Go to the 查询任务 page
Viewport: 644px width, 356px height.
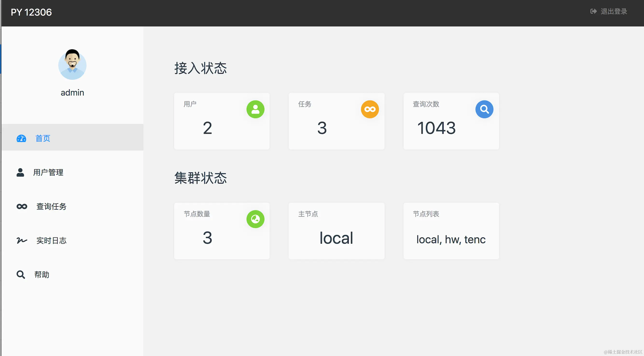click(51, 206)
